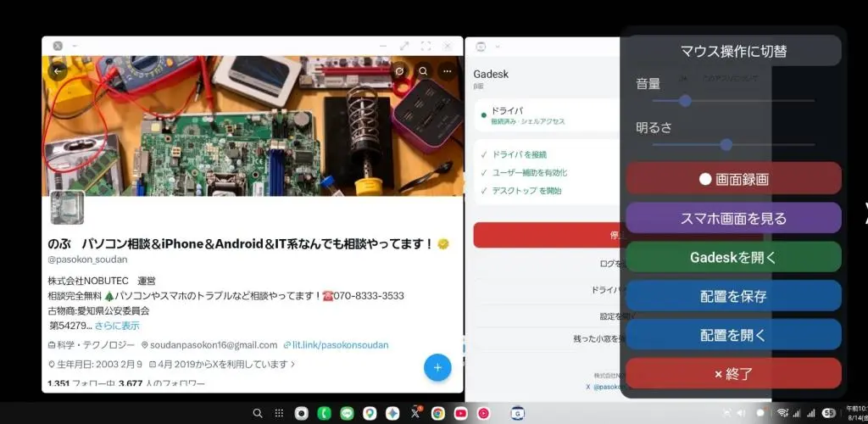Open the X window title-bar app icon
This screenshot has width=868, height=424.
click(58, 46)
